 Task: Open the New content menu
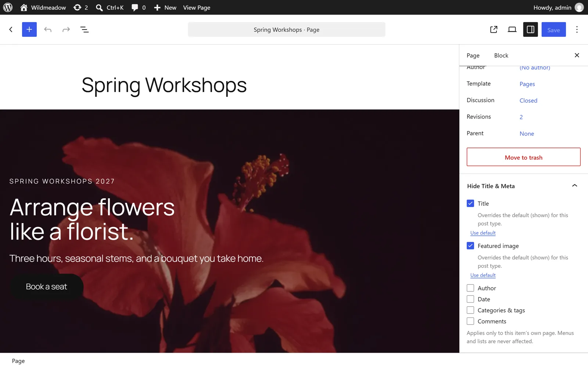pos(165,7)
